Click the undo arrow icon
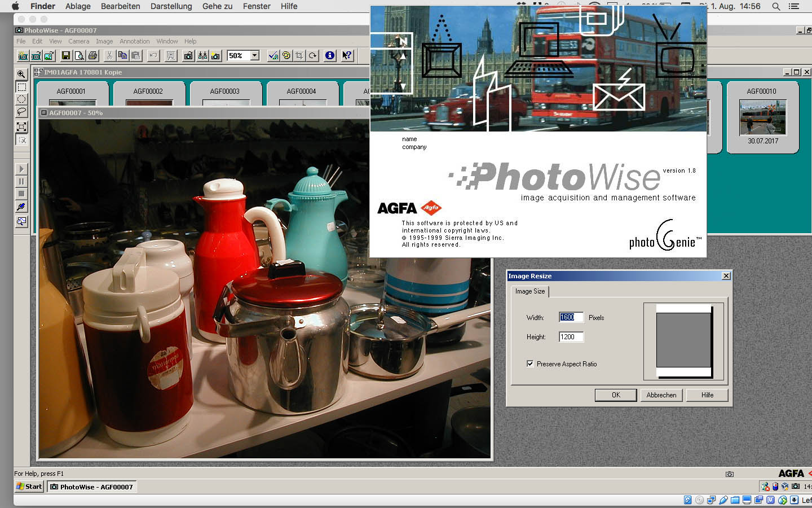This screenshot has height=508, width=812. pyautogui.click(x=153, y=55)
